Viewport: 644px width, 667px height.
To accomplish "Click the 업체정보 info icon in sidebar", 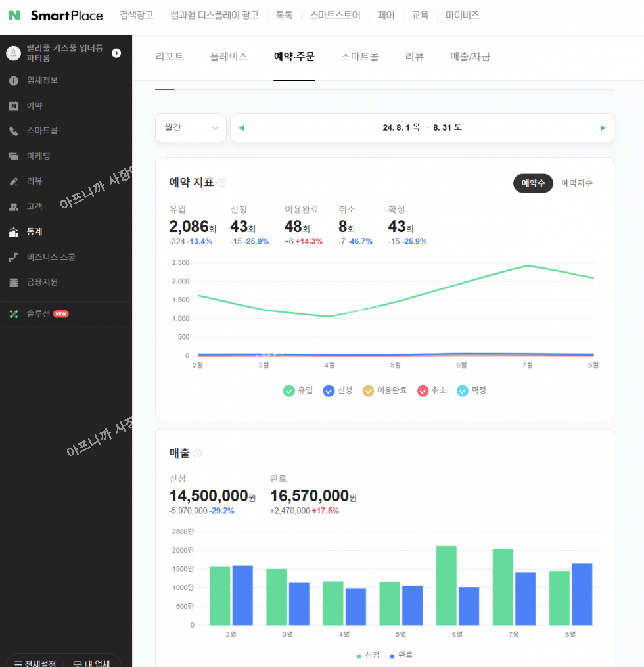I will coord(13,80).
